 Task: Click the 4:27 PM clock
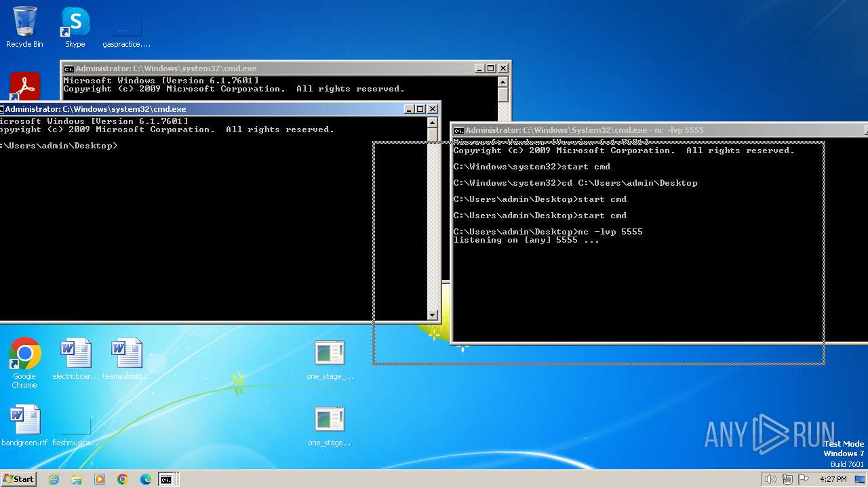pyautogui.click(x=833, y=479)
